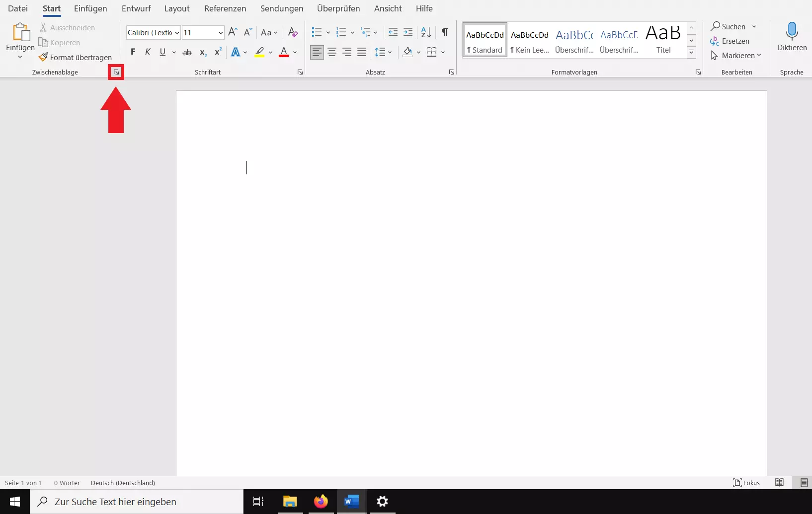Decrease paragraph indent
The height and width of the screenshot is (514, 812).
(x=393, y=32)
